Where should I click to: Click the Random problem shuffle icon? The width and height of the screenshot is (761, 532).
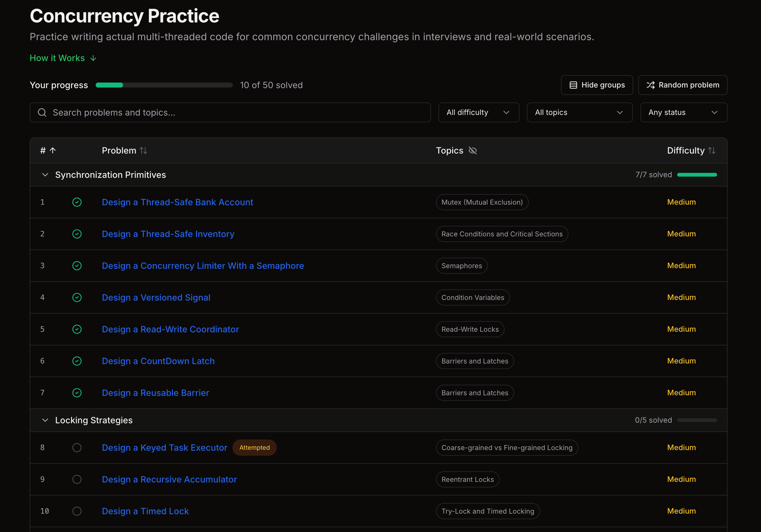(x=651, y=85)
